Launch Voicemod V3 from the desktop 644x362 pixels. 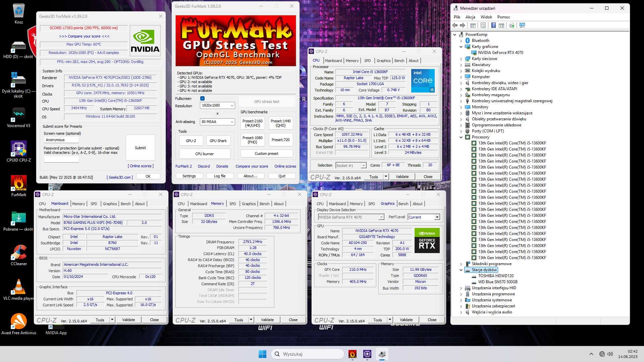click(x=18, y=118)
